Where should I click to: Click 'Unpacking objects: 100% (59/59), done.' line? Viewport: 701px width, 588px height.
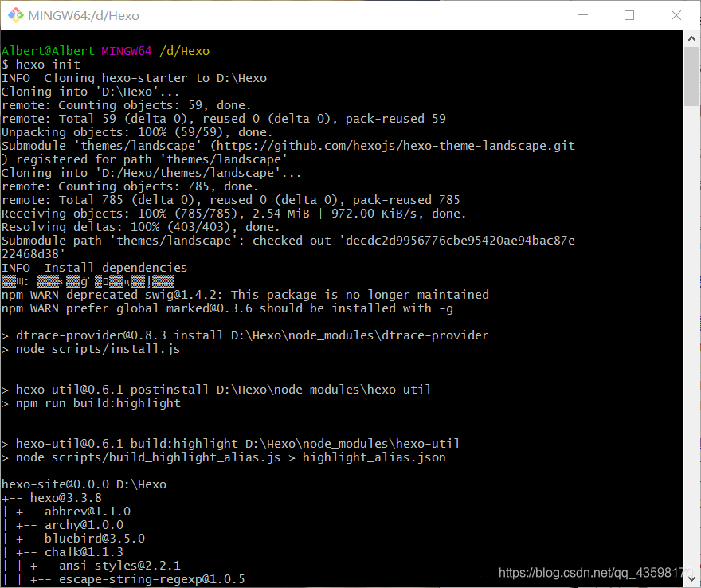(x=137, y=132)
